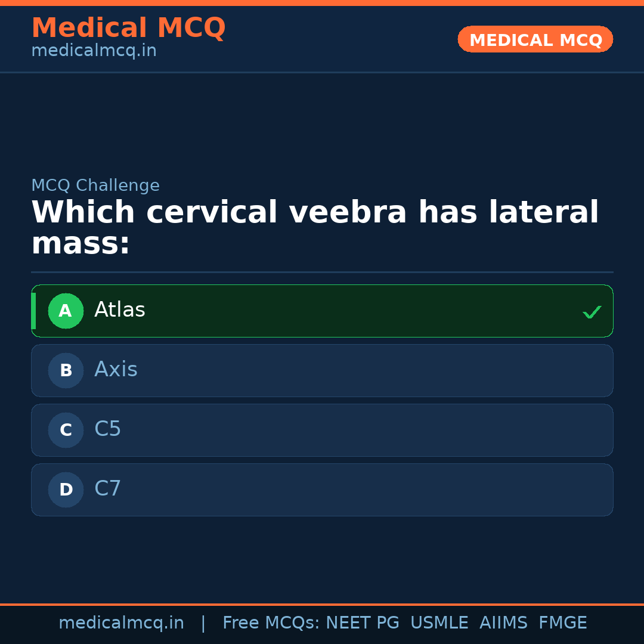
Task: Click the Free MCQs footer text
Action: (x=271, y=623)
